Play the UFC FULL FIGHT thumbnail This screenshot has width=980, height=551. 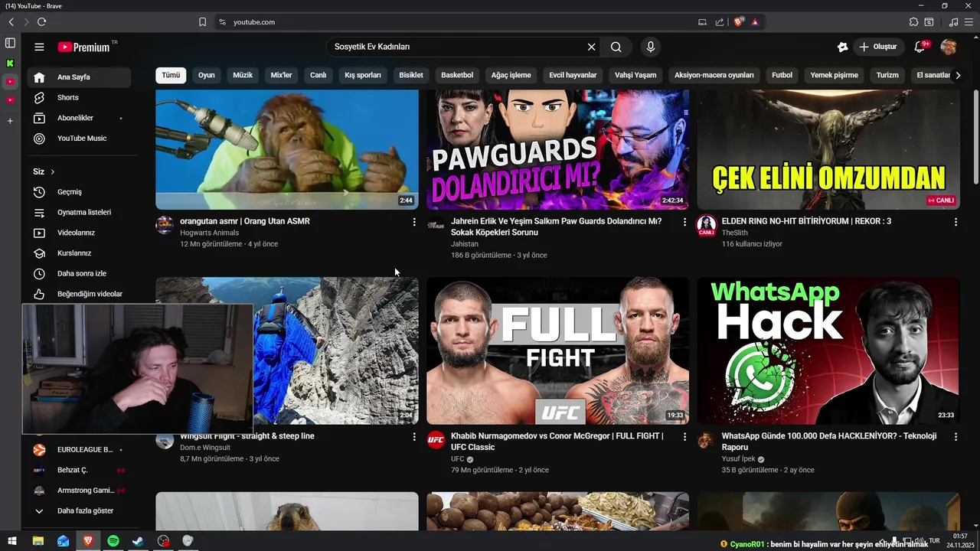(557, 350)
